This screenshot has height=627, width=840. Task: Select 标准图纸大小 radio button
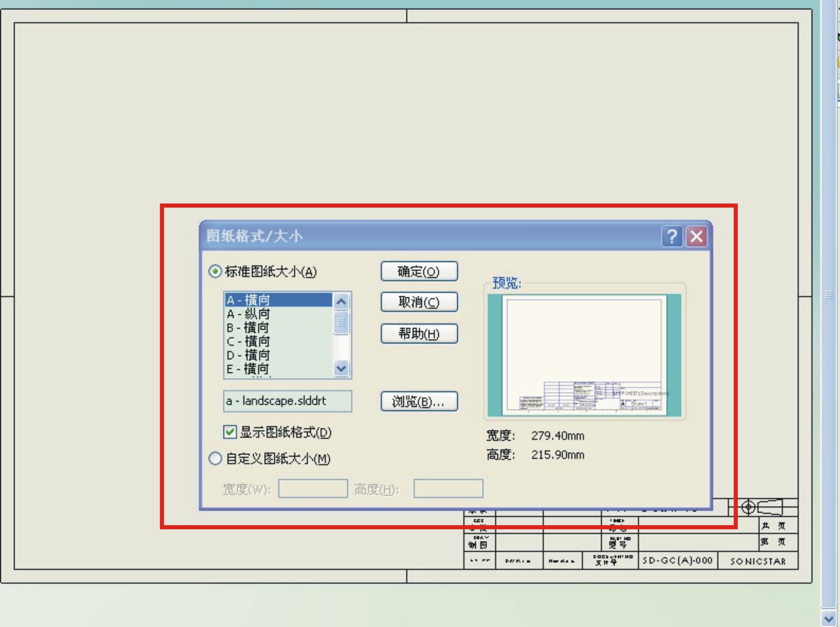215,272
